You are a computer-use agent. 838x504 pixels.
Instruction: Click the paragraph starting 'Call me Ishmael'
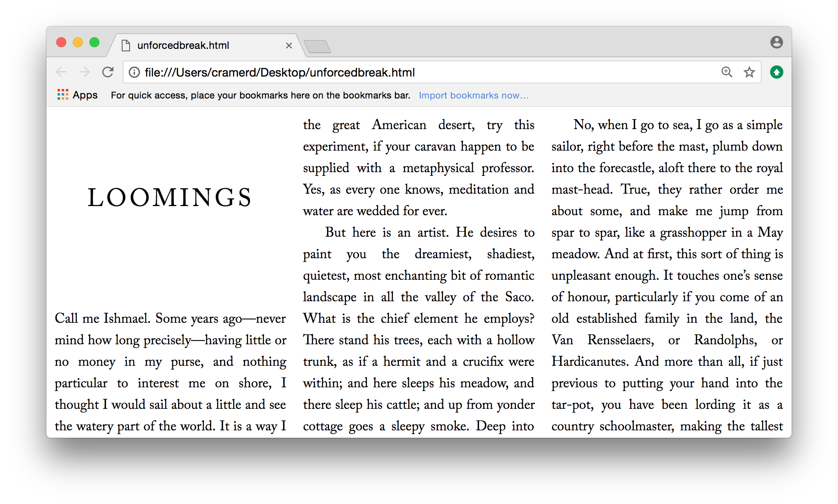click(170, 372)
